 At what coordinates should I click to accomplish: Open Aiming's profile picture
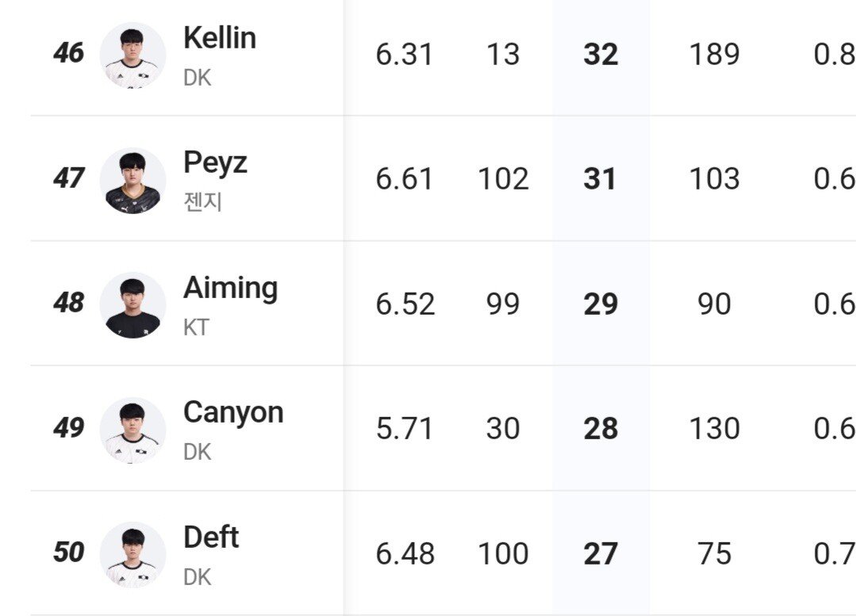click(132, 305)
